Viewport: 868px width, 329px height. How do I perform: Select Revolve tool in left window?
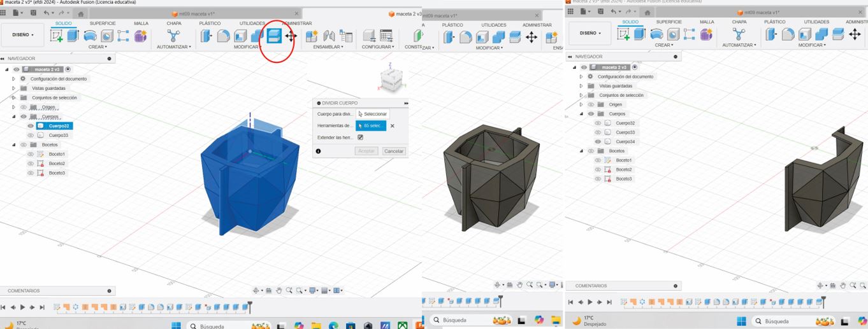90,36
